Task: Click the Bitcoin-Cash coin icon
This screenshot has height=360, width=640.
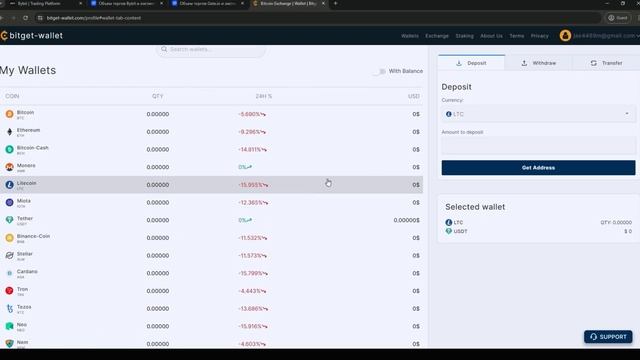Action: [9, 149]
